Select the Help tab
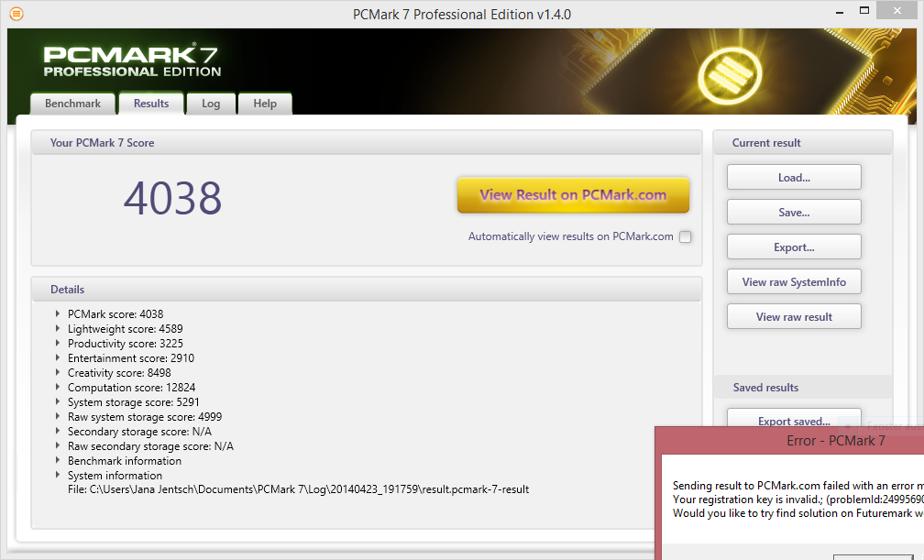This screenshot has width=924, height=560. tap(265, 104)
